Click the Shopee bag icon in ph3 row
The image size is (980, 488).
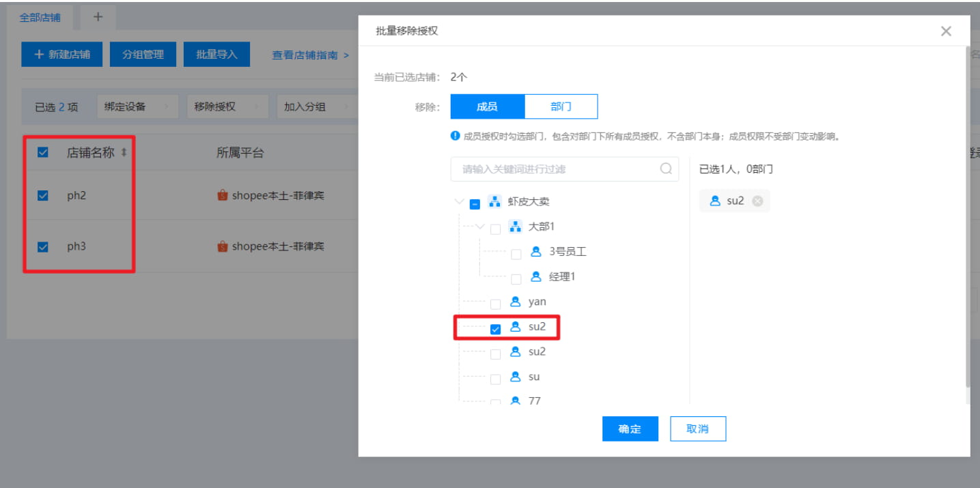[223, 246]
